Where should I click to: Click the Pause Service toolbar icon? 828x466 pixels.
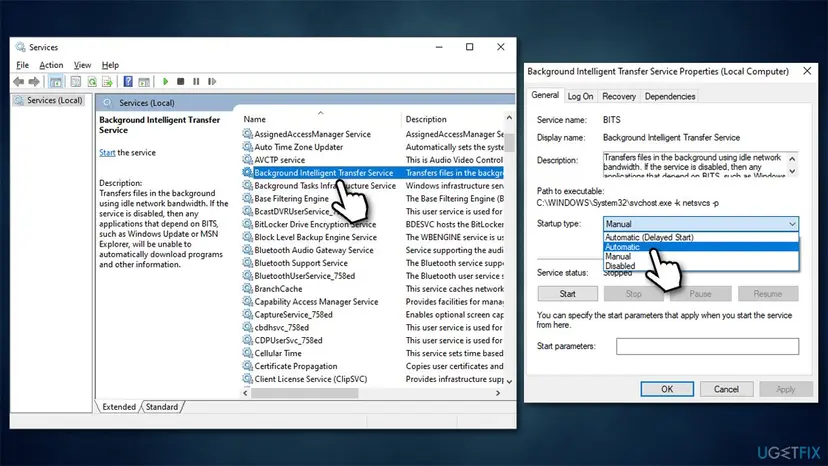coord(196,81)
